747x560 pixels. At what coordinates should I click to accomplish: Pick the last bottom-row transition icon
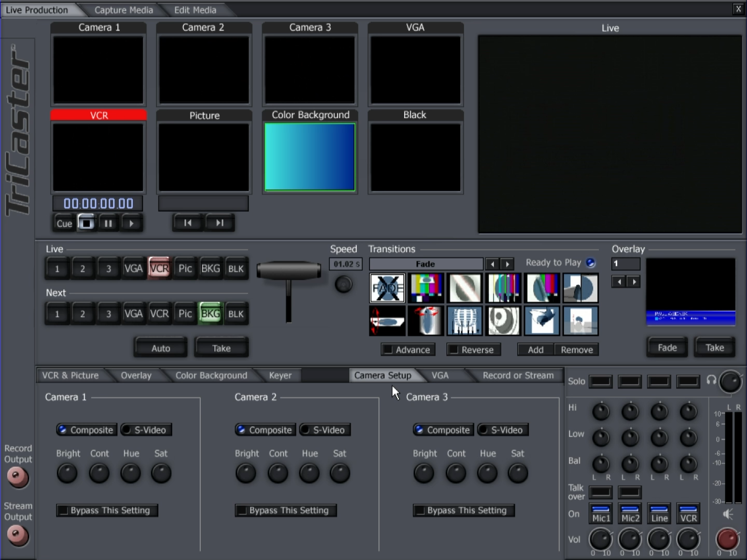[x=580, y=320]
